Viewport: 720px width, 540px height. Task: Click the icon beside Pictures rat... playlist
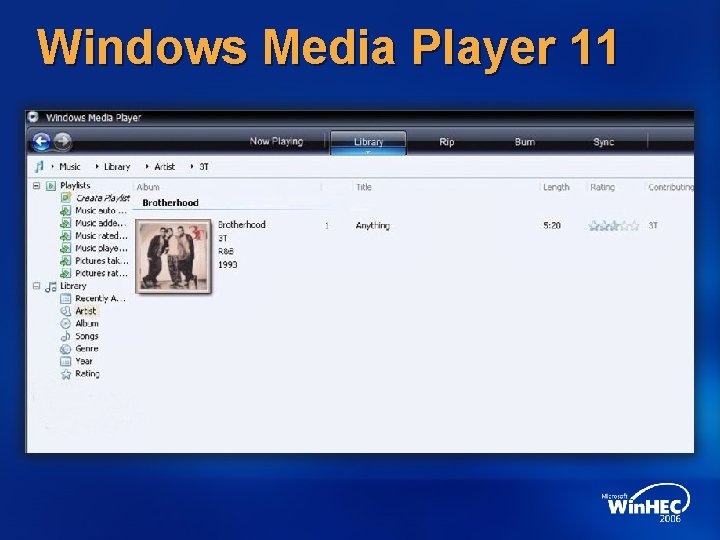point(66,273)
